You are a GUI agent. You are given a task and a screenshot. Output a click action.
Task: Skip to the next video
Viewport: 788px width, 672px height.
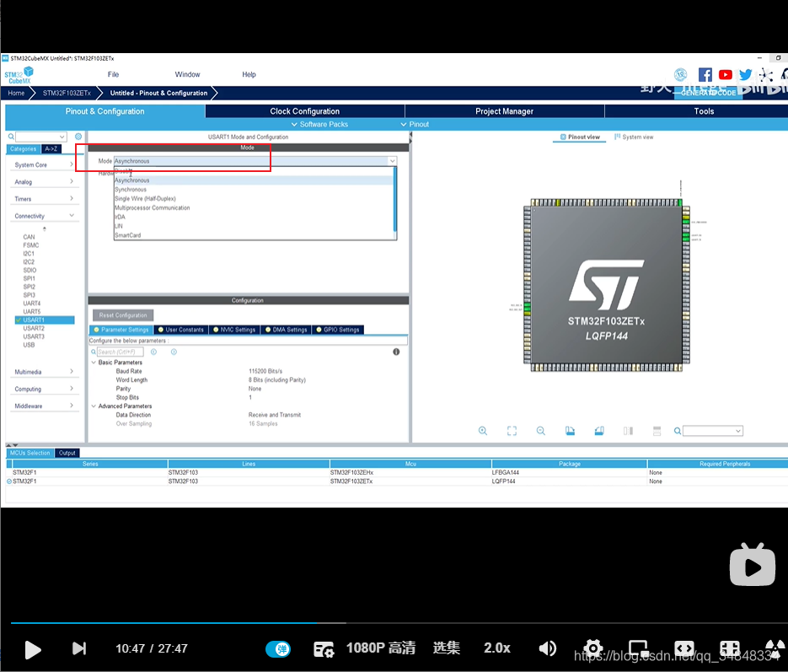tap(79, 649)
